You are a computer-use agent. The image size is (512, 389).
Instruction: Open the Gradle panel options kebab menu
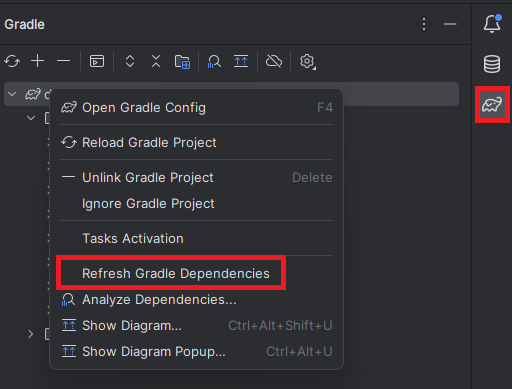tap(424, 24)
